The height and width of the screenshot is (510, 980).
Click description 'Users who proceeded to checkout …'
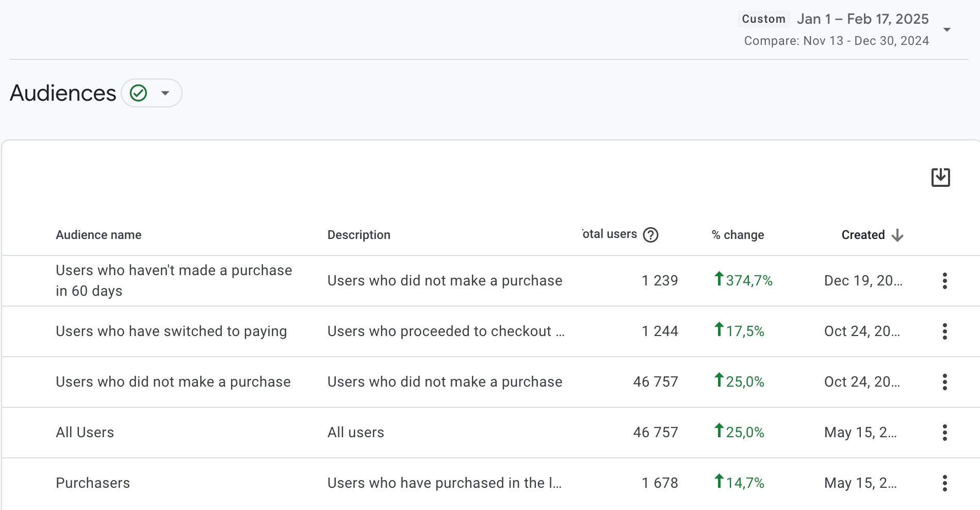(446, 331)
